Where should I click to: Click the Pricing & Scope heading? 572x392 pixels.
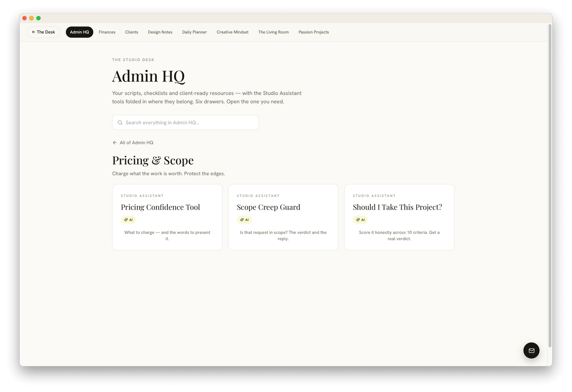pos(153,161)
